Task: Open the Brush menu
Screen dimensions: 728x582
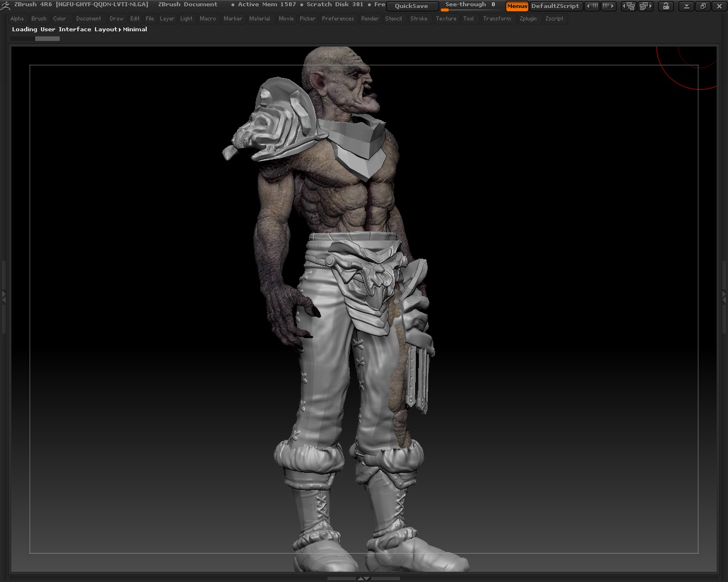Action: [39, 19]
